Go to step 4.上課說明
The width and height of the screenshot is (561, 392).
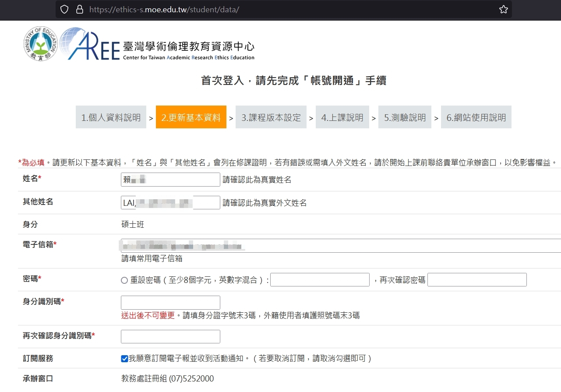click(342, 117)
